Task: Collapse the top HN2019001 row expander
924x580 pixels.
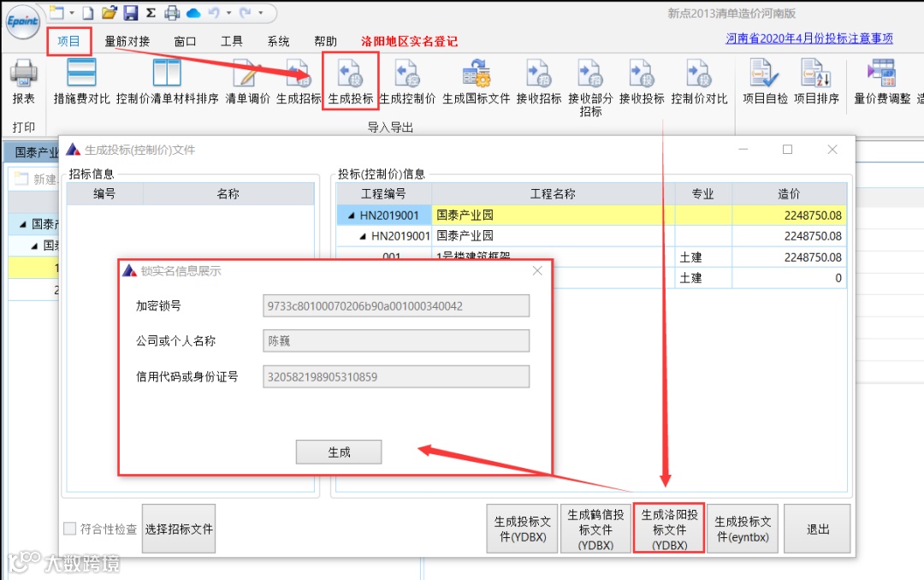Action: point(352,216)
